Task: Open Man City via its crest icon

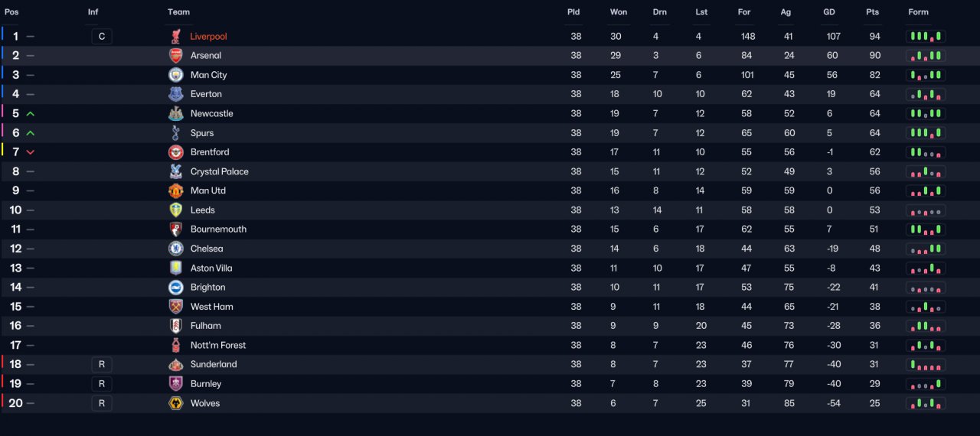Action: [176, 75]
